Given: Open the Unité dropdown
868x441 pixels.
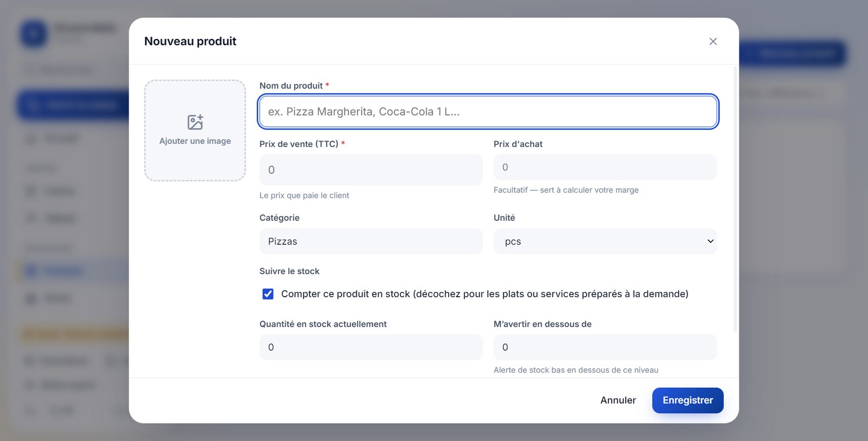Looking at the screenshot, I should pyautogui.click(x=605, y=241).
